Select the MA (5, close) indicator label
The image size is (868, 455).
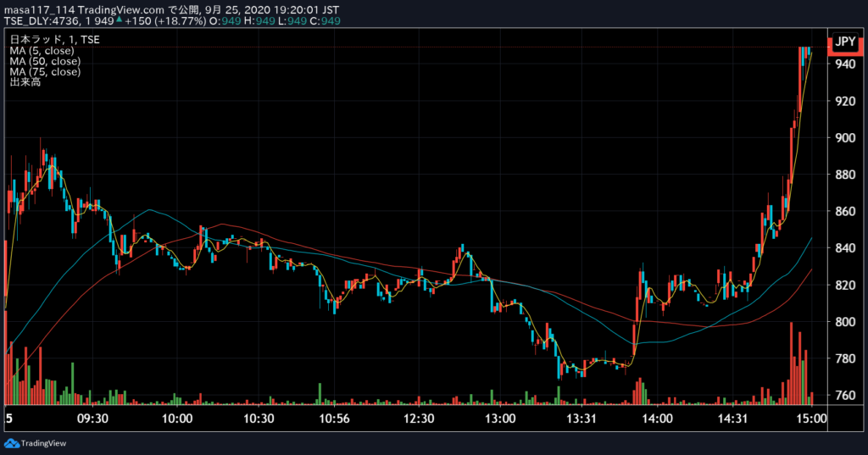click(x=42, y=50)
